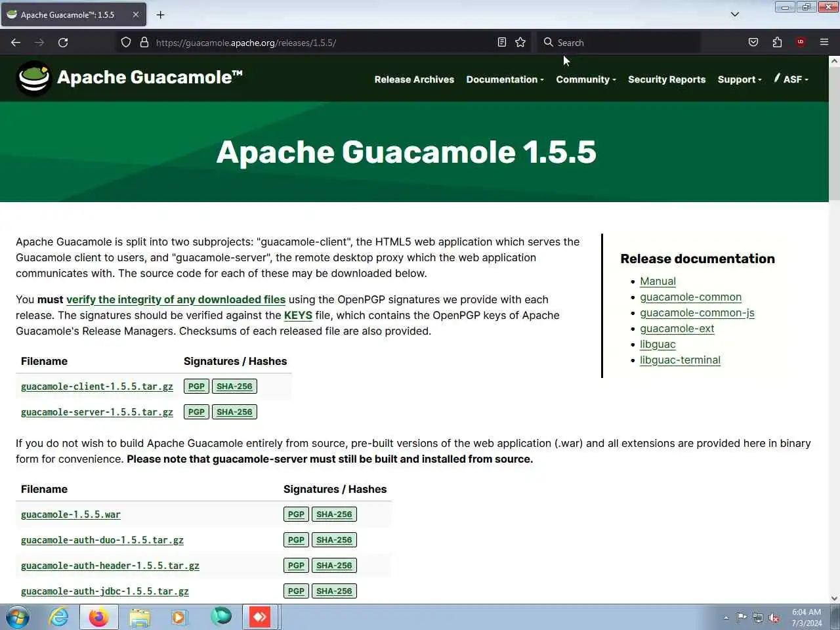
Task: Go back with the browser back arrow
Action: (x=16, y=43)
